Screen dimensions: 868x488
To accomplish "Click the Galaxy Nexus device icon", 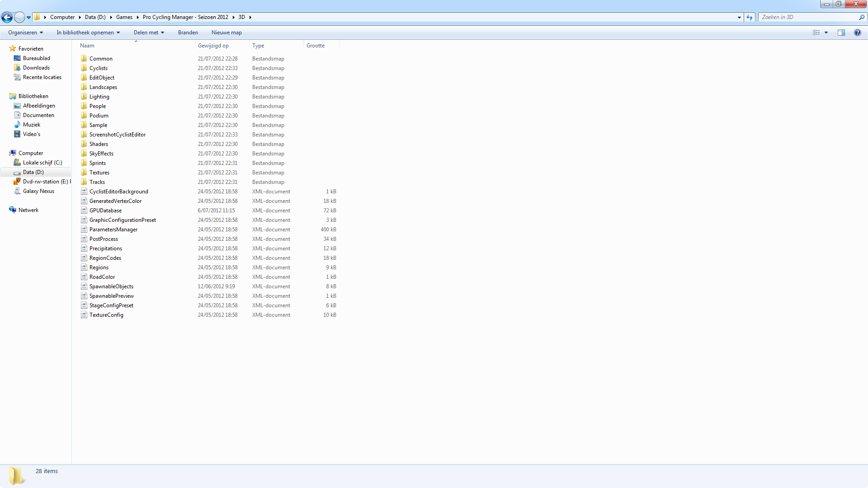I will pos(17,191).
